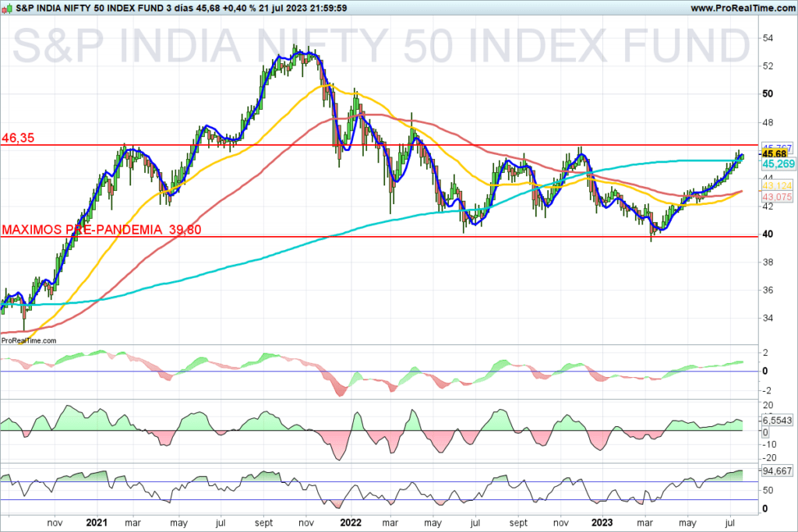Click the red 46,35 resistance label
Image resolution: width=798 pixels, height=532 pixels.
tap(19, 138)
